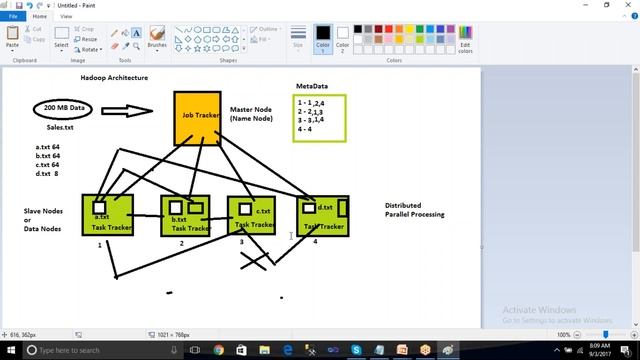
Task: Open the shape Outline dropdown
Action: (x=266, y=29)
